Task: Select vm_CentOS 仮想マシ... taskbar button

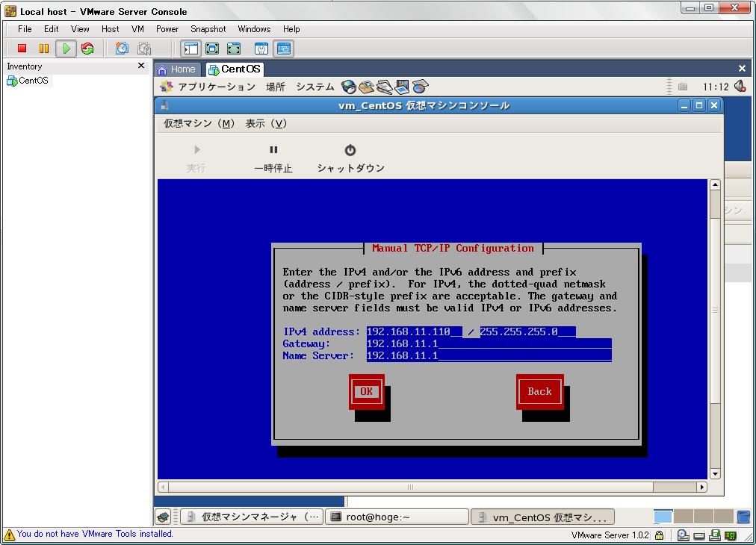Action: tap(542, 517)
